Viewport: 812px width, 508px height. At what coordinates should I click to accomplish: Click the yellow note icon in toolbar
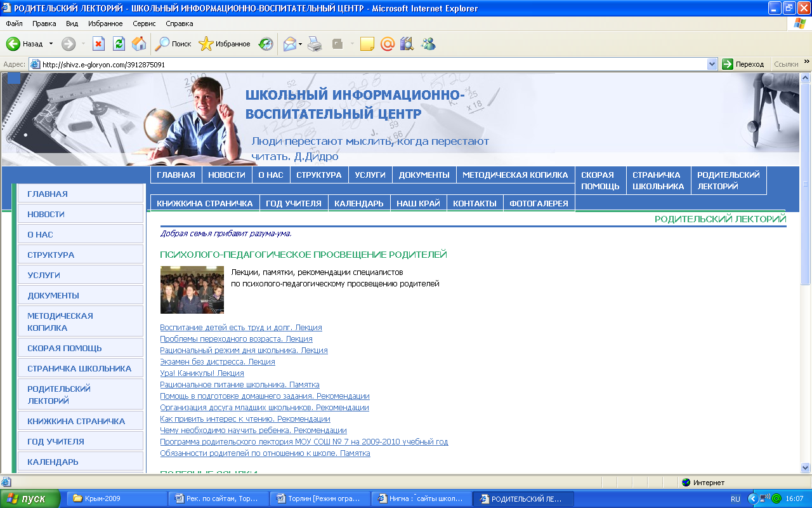(x=367, y=44)
